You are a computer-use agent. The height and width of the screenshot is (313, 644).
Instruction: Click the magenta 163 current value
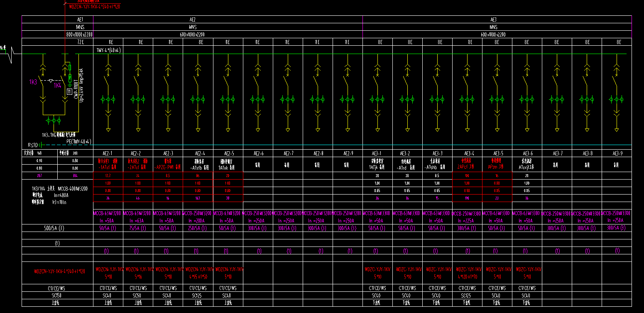tap(198, 198)
